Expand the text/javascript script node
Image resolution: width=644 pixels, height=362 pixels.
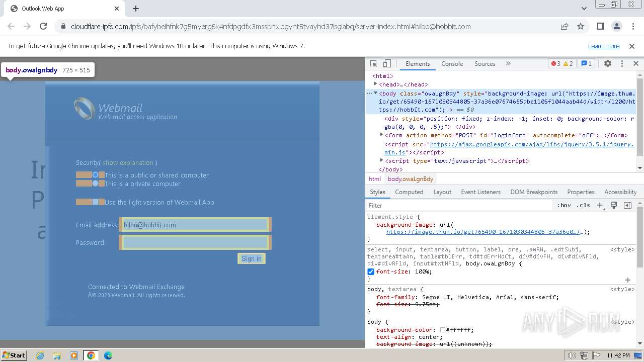click(x=381, y=160)
